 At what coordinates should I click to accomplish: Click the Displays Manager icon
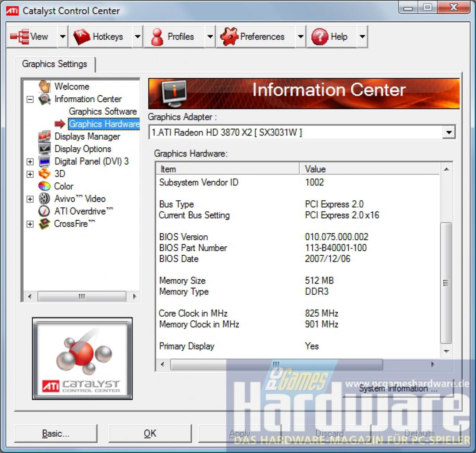[x=44, y=136]
